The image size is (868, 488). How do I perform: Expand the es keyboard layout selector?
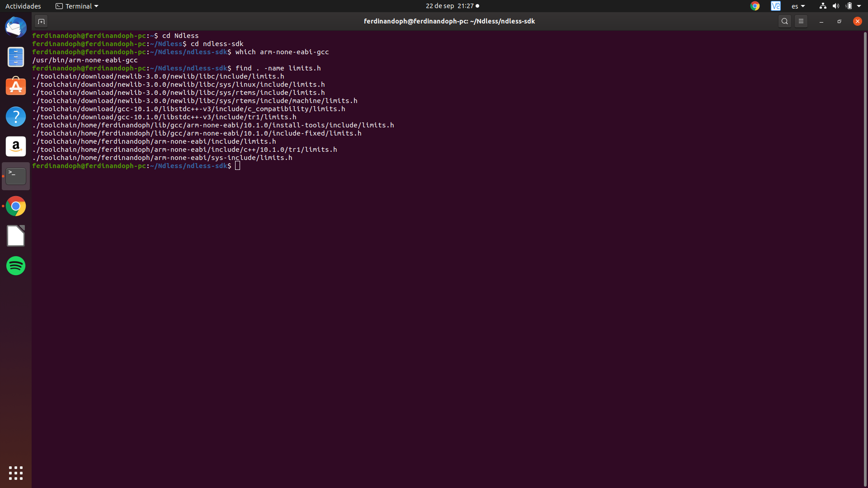pos(798,6)
